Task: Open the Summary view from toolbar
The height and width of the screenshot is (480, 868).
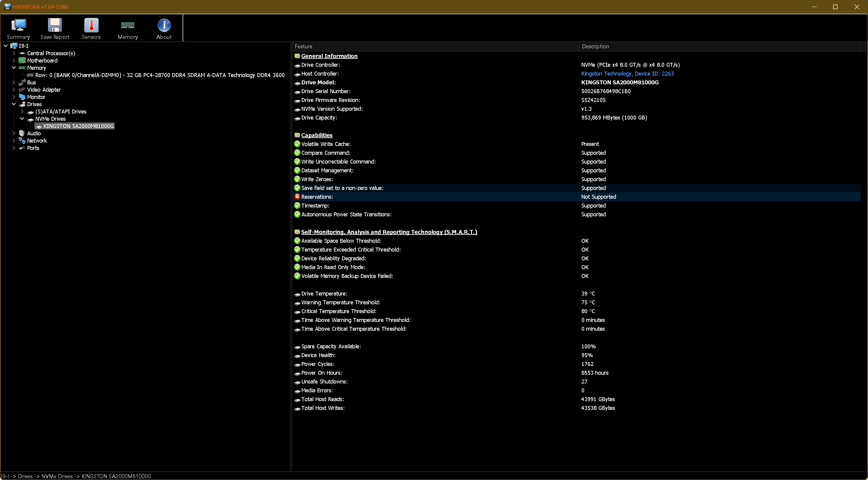Action: click(19, 29)
